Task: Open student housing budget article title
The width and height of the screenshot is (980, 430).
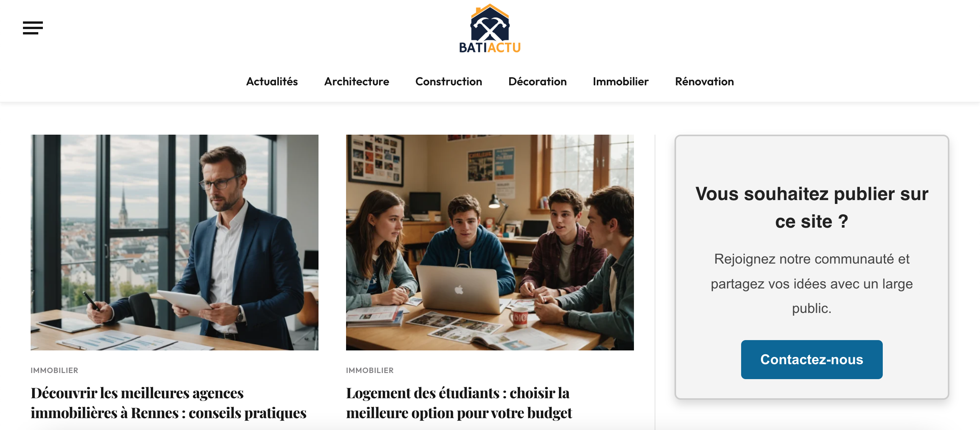Action: (459, 403)
